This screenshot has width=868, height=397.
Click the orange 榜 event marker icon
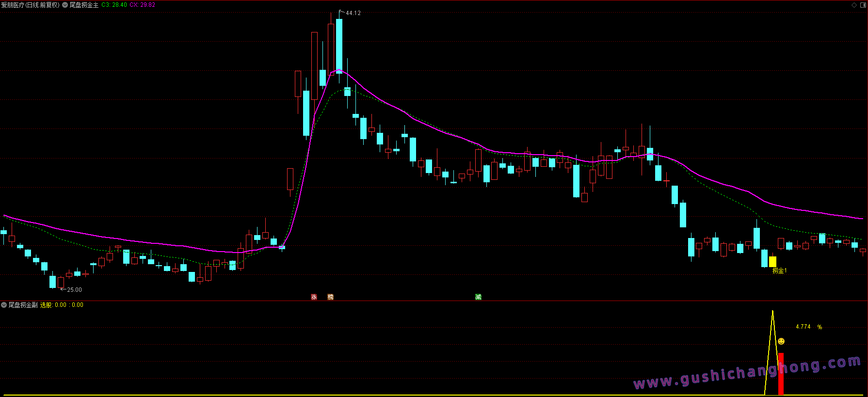(330, 297)
